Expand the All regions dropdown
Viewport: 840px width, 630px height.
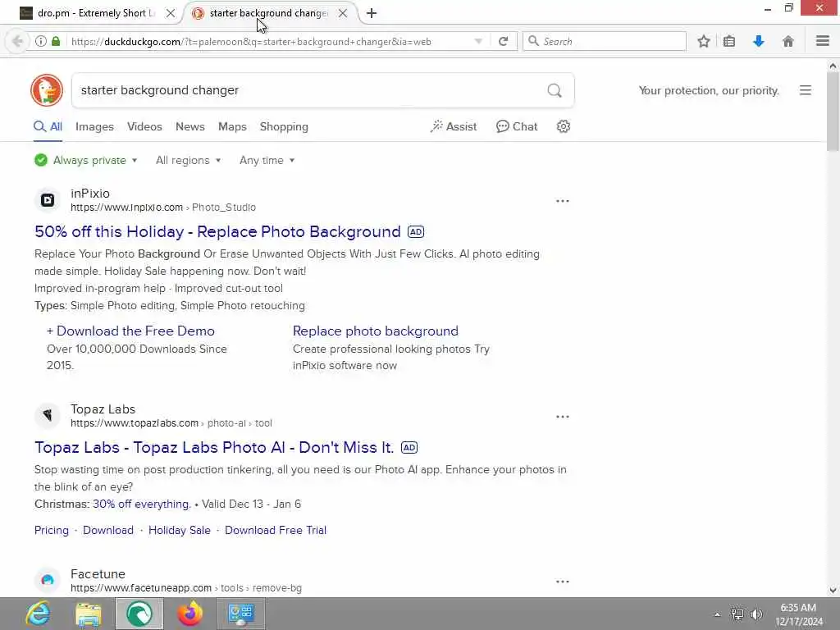(188, 160)
